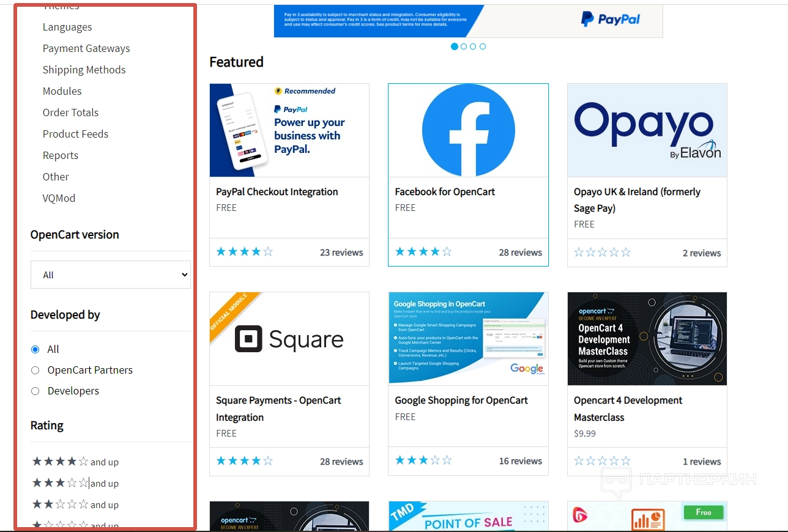View 28 reviews for Square Payments
Image resolution: width=788 pixels, height=532 pixels.
[341, 462]
